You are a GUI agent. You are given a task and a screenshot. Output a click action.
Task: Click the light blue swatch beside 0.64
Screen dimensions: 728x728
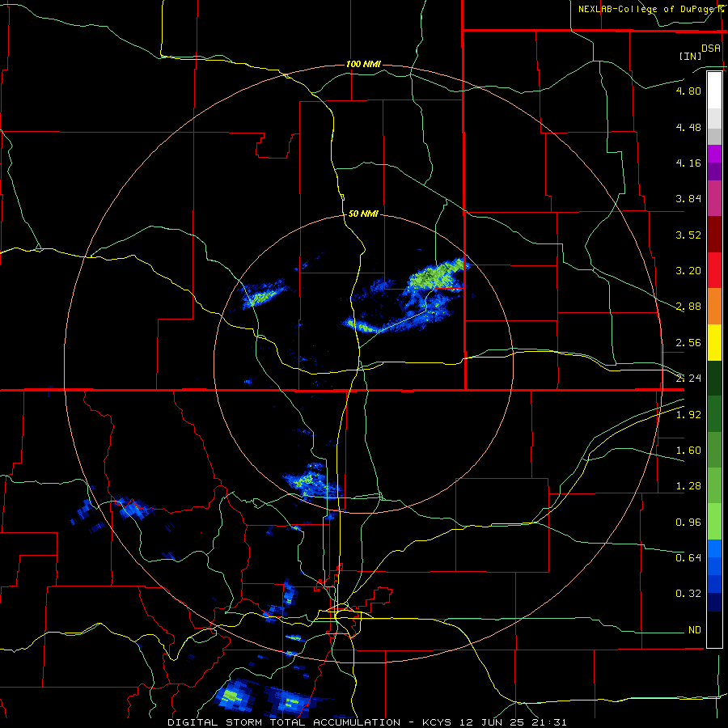(x=714, y=548)
